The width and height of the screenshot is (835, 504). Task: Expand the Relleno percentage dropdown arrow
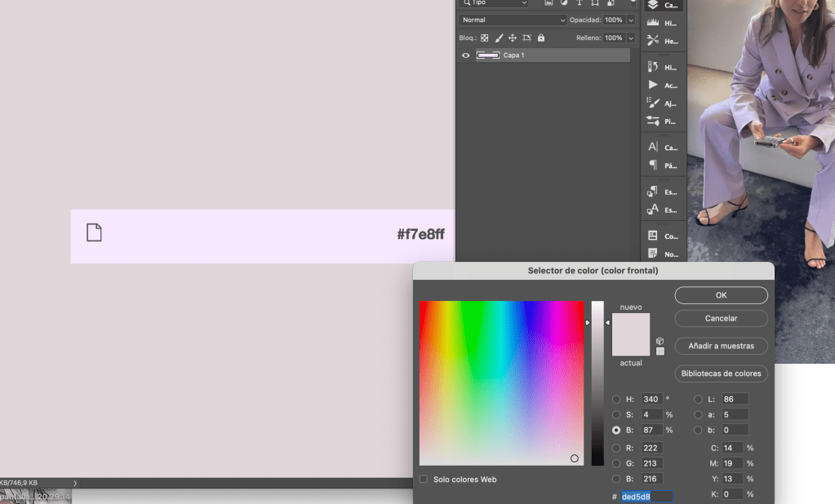click(631, 38)
